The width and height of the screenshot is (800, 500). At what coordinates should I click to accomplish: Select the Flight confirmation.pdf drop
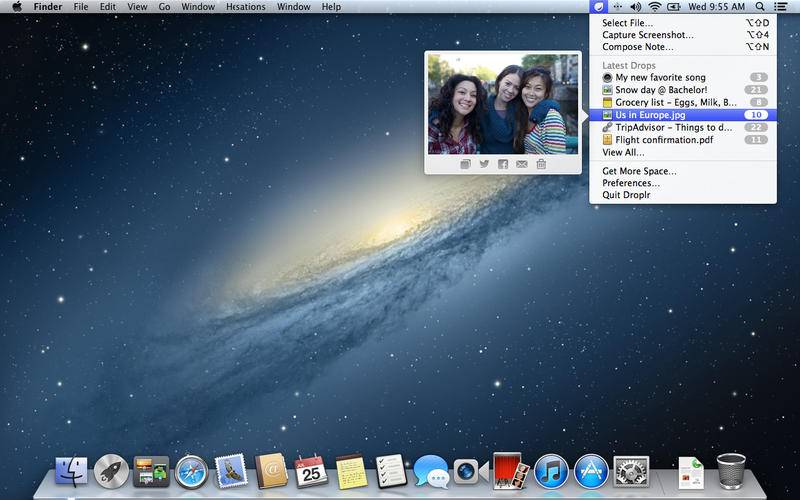664,140
